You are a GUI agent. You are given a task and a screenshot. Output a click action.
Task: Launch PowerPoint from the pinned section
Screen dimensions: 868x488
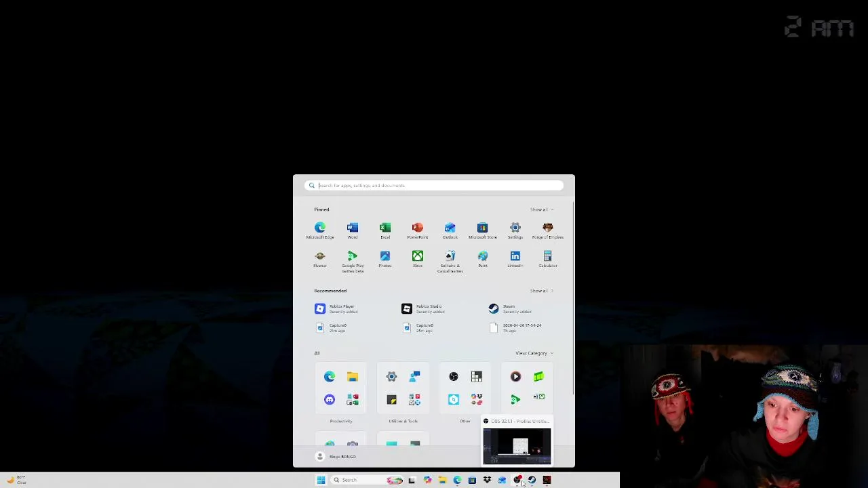pos(418,230)
